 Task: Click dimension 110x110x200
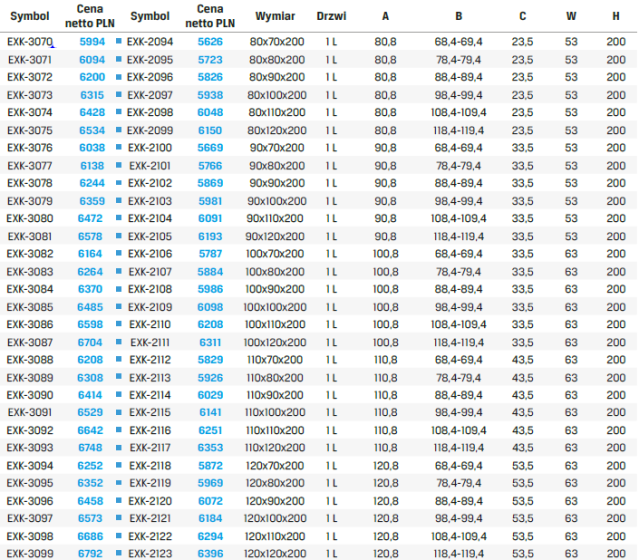coord(275,430)
